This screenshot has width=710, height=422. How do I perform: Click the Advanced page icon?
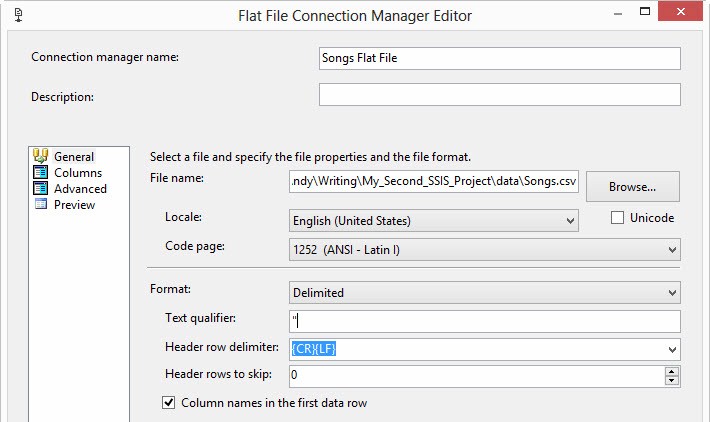pyautogui.click(x=41, y=188)
